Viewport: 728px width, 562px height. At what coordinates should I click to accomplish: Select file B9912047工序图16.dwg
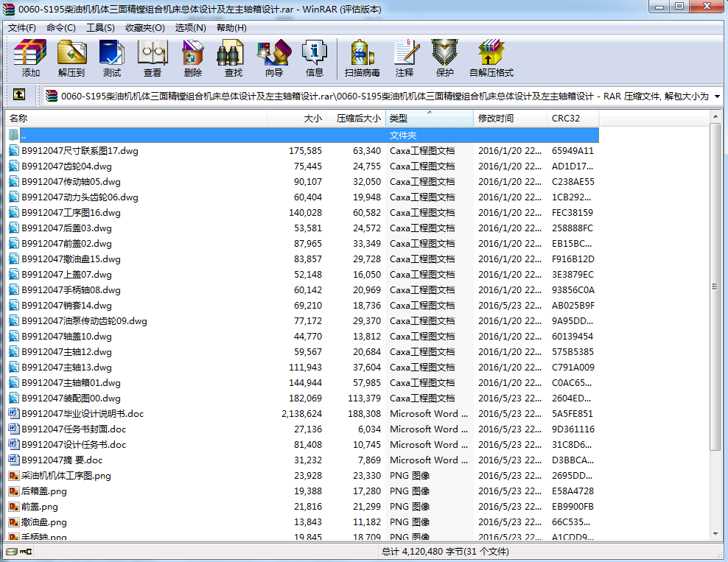tap(71, 213)
